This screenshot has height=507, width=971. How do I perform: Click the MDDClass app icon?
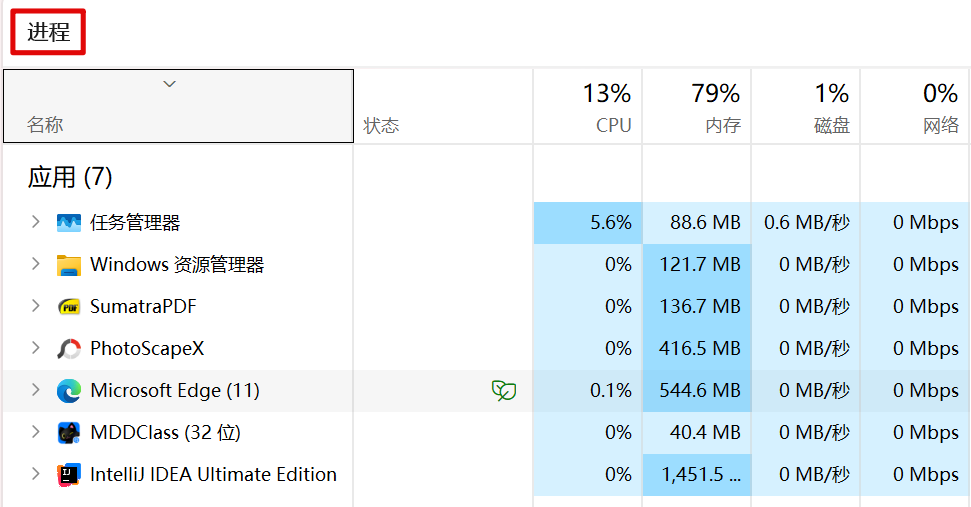pyautogui.click(x=69, y=433)
